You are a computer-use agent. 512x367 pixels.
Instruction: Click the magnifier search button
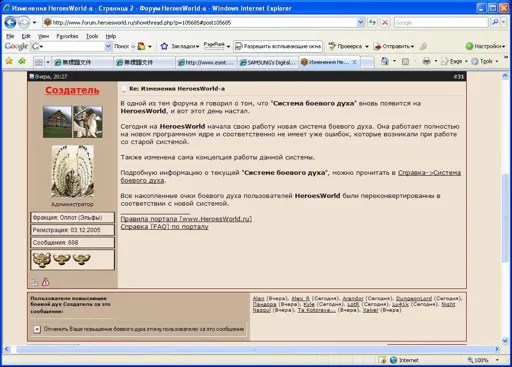point(495,22)
